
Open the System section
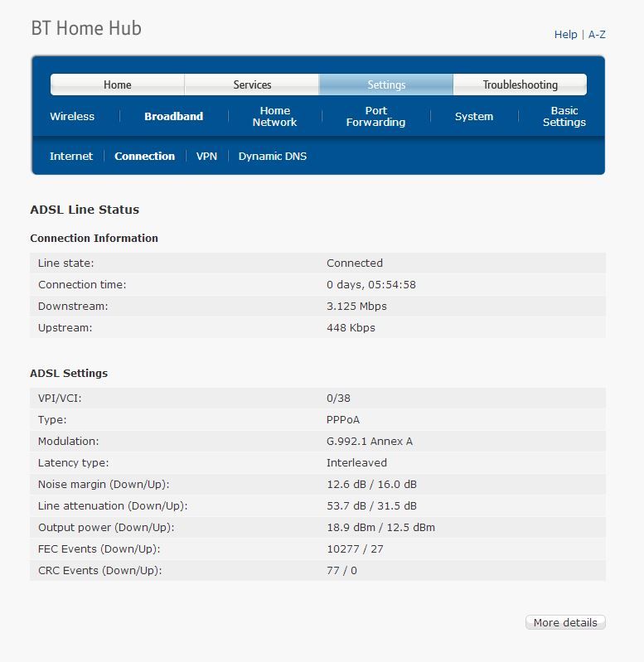click(x=474, y=116)
